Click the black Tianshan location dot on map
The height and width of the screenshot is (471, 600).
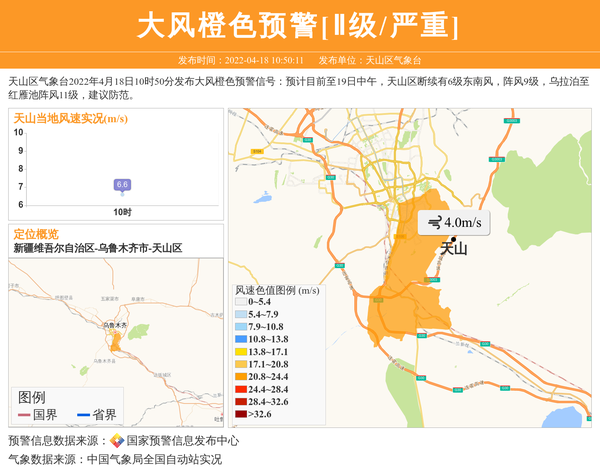click(453, 240)
